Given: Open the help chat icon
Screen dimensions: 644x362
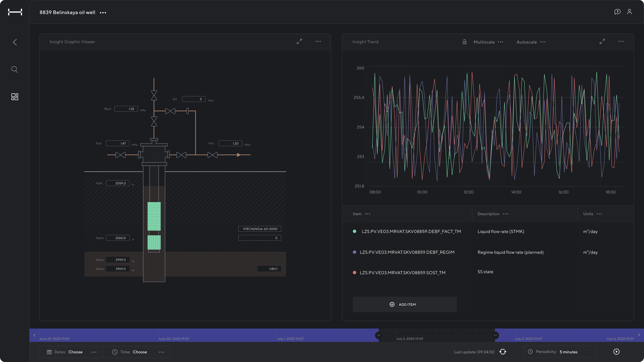Looking at the screenshot, I should pyautogui.click(x=617, y=12).
